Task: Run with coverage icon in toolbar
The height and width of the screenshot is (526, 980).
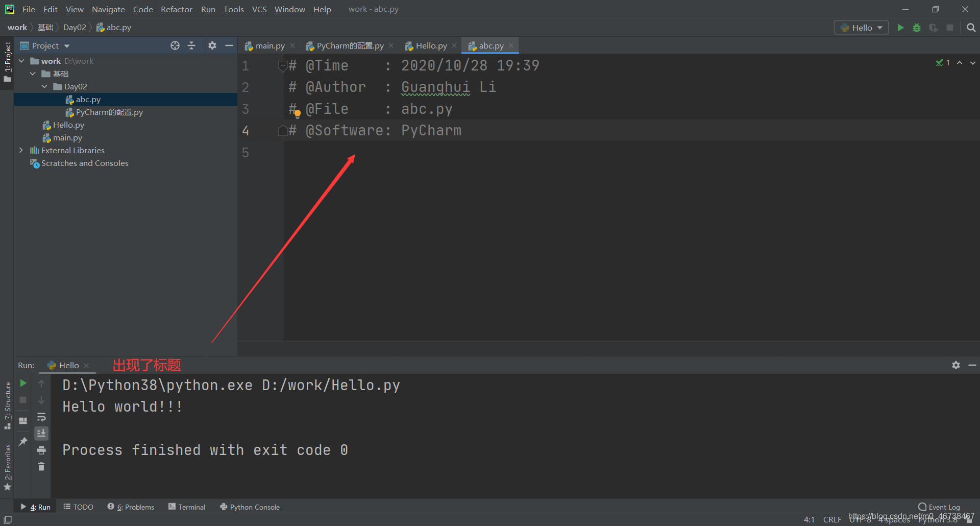Action: (934, 28)
